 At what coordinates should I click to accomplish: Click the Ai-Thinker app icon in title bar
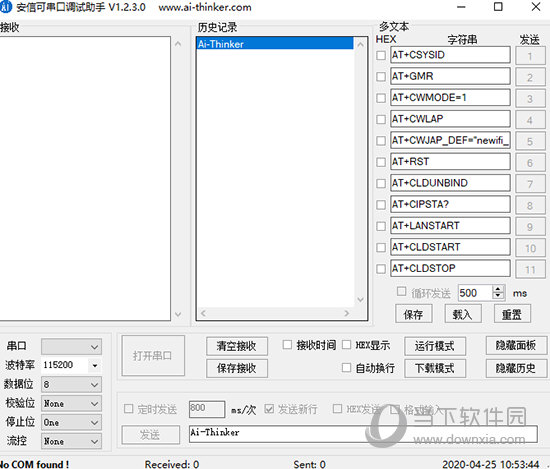coord(5,7)
